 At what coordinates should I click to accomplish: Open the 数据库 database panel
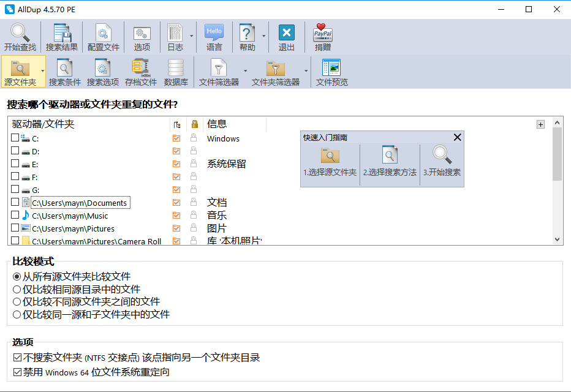176,72
